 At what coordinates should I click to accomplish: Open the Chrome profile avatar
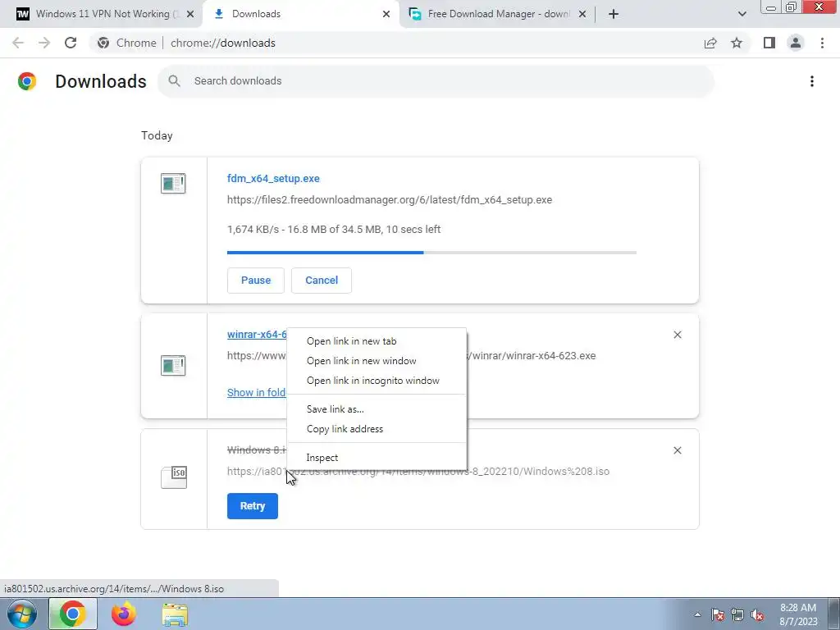(x=796, y=43)
